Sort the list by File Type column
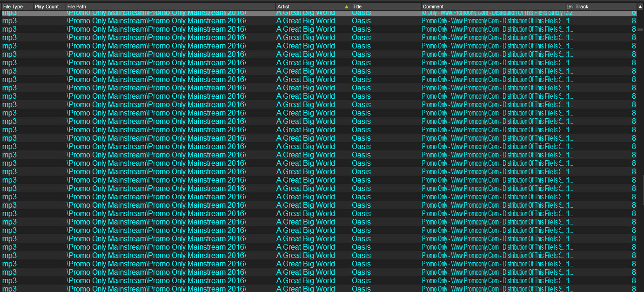Image resolution: width=644 pixels, height=292 pixels. pyautogui.click(x=17, y=7)
